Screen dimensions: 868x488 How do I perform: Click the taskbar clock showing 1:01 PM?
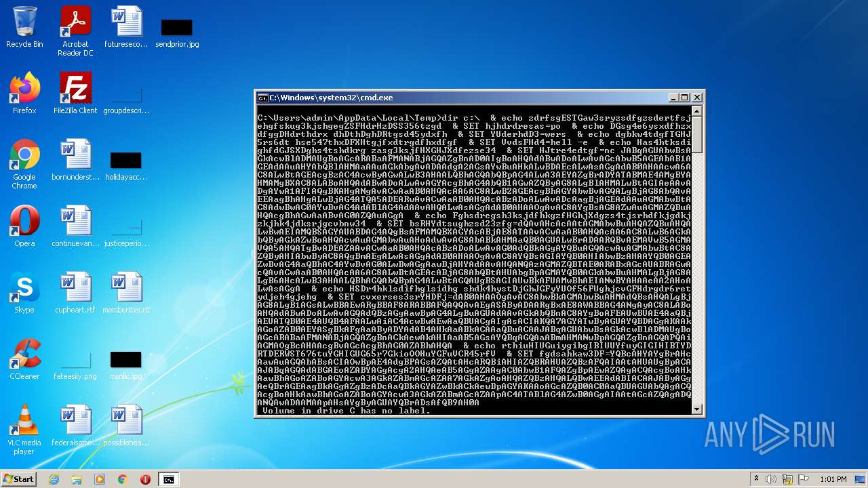[x=832, y=479]
